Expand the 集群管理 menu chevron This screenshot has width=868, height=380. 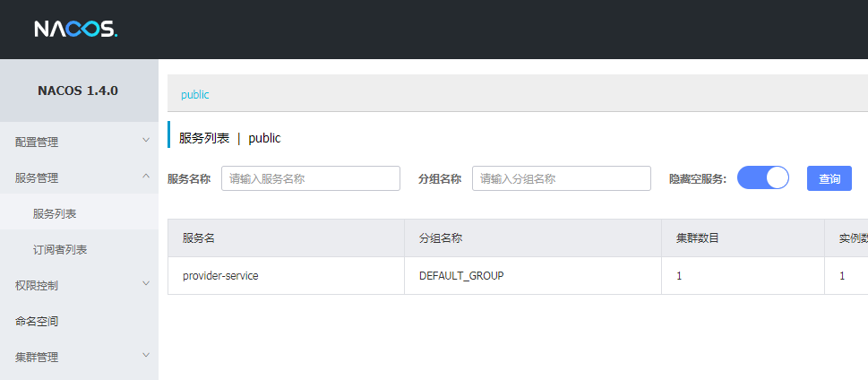tap(146, 355)
